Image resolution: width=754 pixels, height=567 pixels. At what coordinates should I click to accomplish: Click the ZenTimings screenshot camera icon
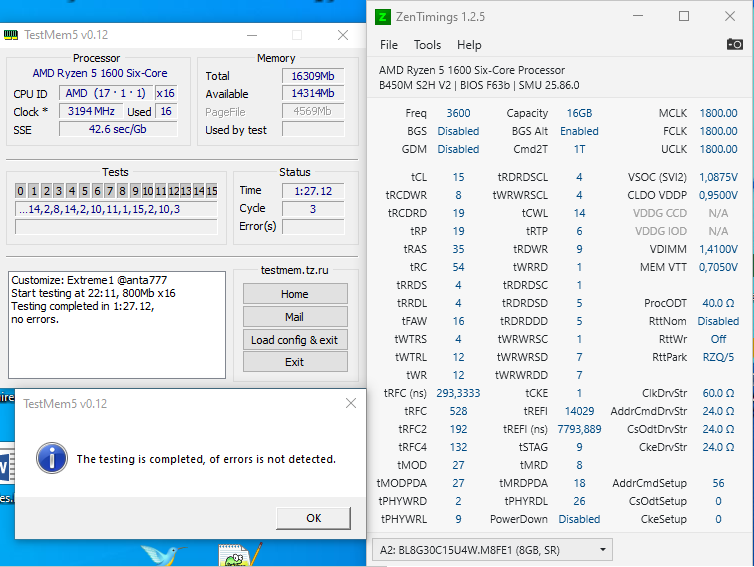coord(734,44)
